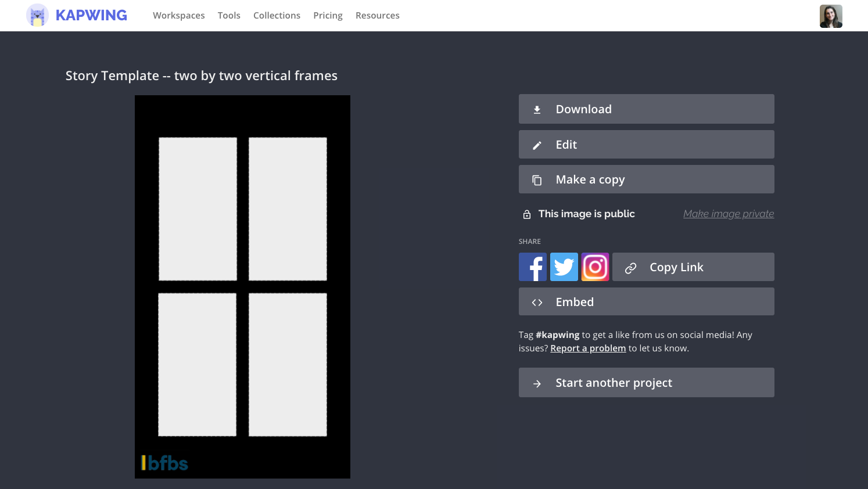The image size is (868, 489).
Task: Click the arrow icon on Start another project
Action: click(x=537, y=383)
